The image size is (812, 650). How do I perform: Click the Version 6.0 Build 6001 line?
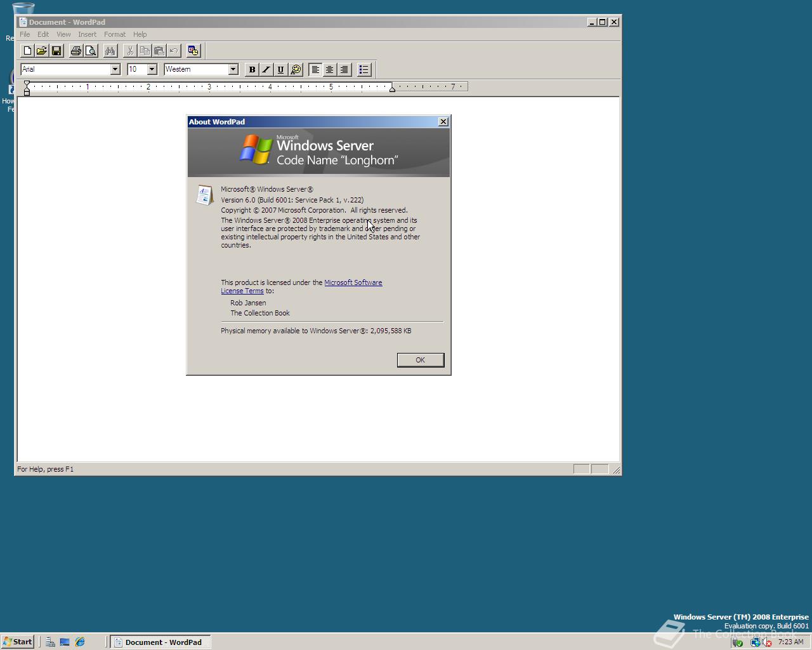coord(292,200)
